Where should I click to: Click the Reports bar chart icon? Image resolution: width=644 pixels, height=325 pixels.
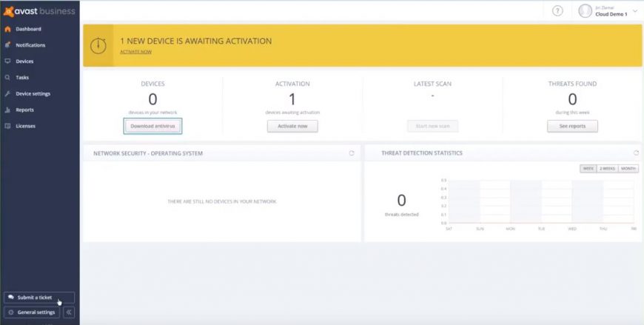click(x=7, y=110)
